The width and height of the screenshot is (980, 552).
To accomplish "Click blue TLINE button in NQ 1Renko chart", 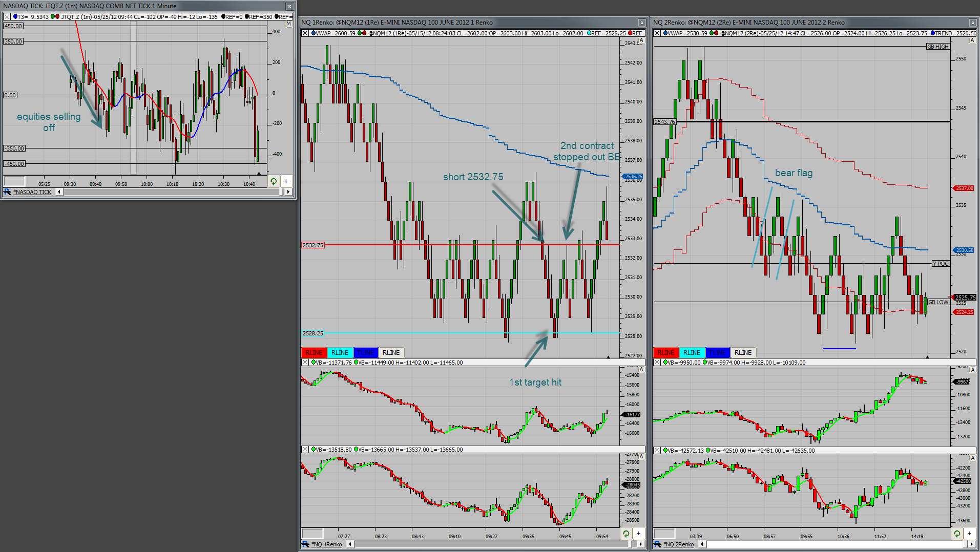I will (366, 353).
